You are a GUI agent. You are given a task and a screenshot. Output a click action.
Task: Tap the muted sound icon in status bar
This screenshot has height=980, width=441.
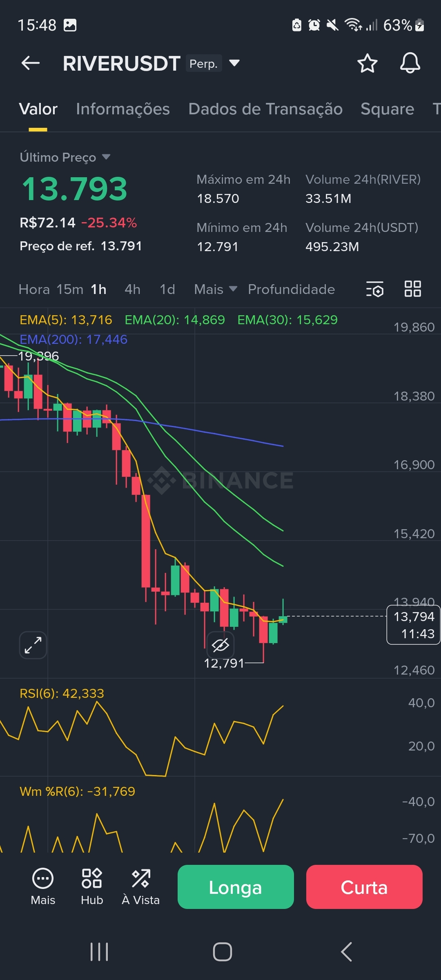[x=332, y=25]
